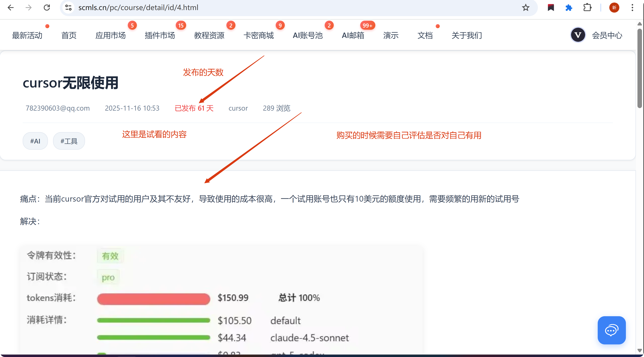Open the site information icon in address bar
644x357 pixels.
point(68,8)
